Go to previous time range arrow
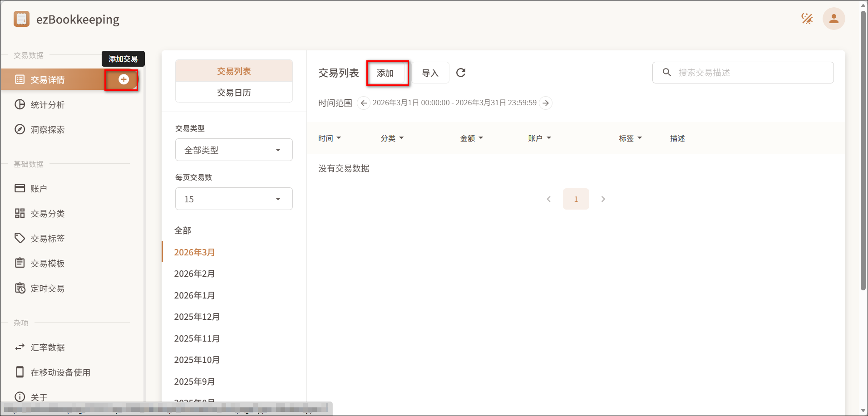This screenshot has width=868, height=416. (363, 103)
